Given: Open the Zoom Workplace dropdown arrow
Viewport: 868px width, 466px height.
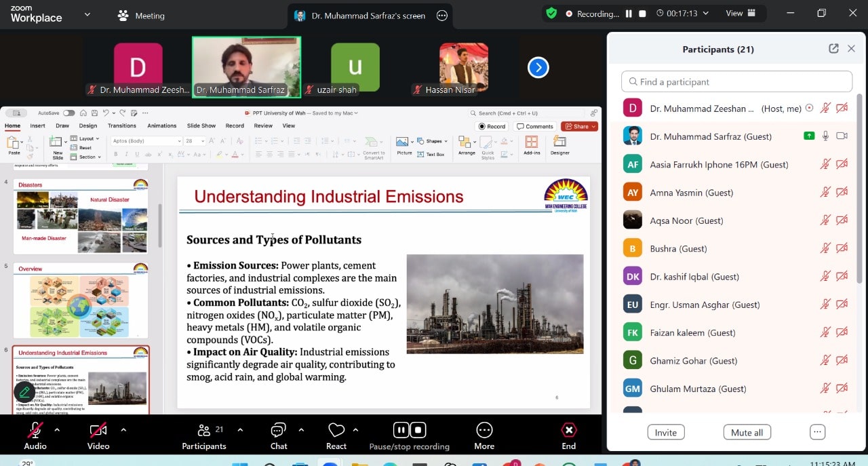Looking at the screenshot, I should coord(87,14).
